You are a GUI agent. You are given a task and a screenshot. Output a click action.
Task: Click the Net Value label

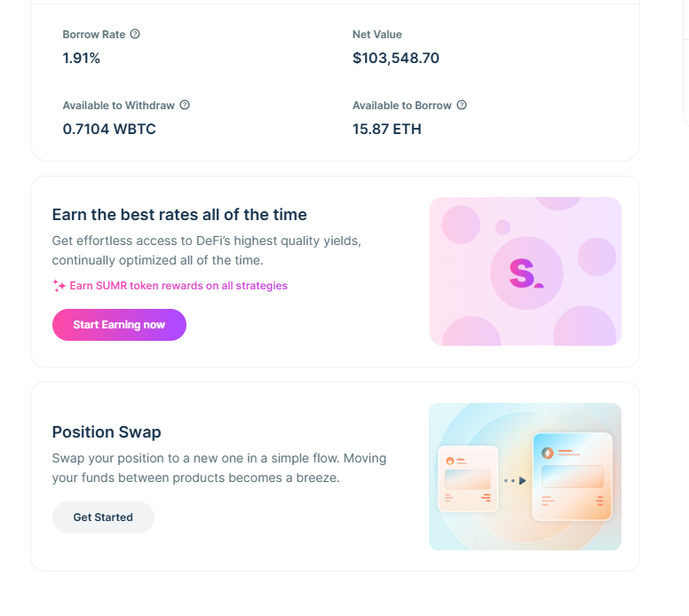pos(377,35)
